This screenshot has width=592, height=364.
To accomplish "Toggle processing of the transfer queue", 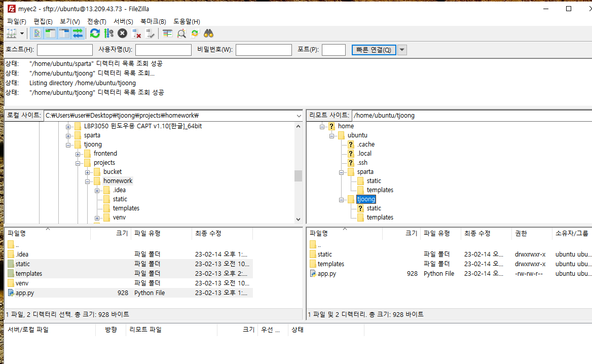I will pyautogui.click(x=109, y=33).
